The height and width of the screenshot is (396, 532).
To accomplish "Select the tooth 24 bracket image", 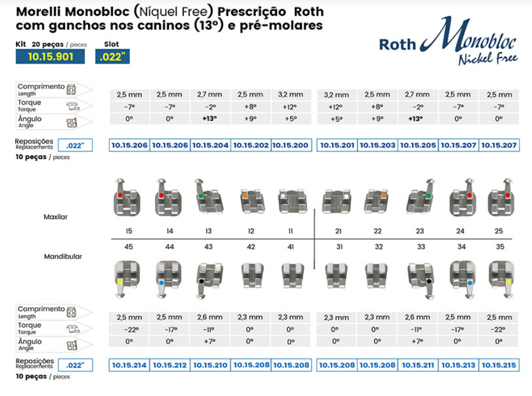I will tap(463, 197).
